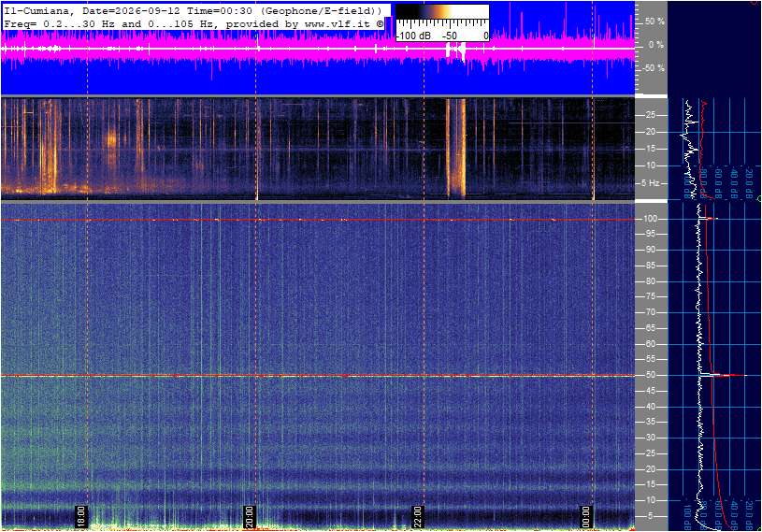
Task: Click the 5 Hz label on geophone spectrogram
Action: tap(650, 183)
